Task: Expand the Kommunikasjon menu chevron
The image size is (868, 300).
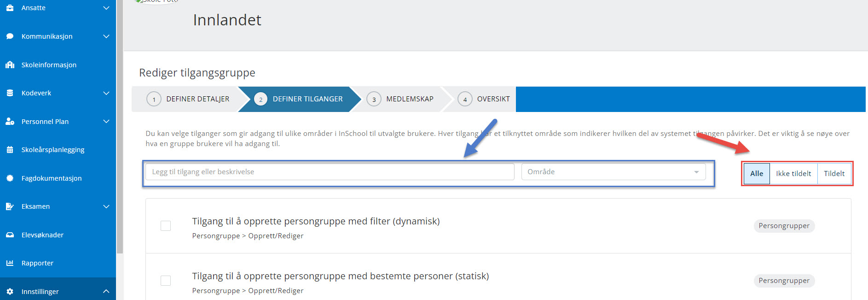Action: tap(106, 36)
